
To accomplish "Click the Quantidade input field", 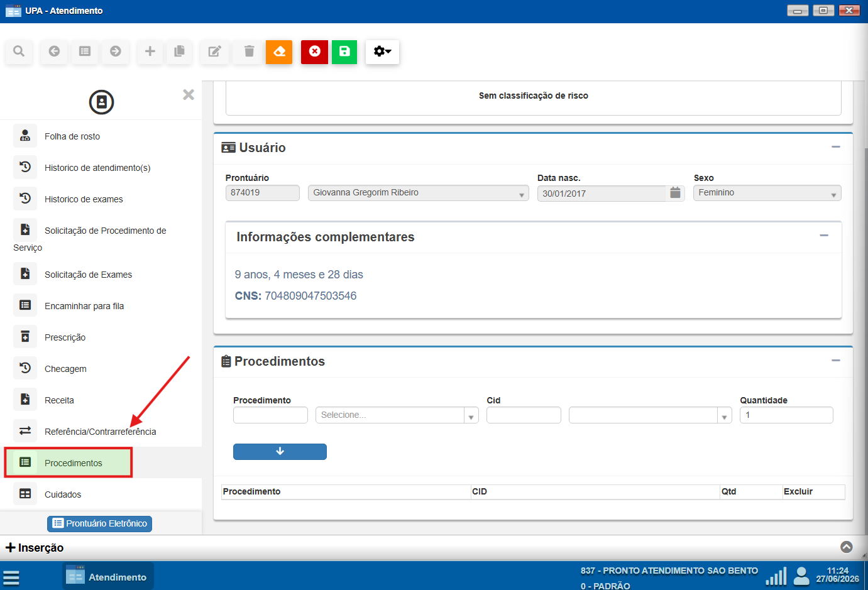I will (x=786, y=415).
